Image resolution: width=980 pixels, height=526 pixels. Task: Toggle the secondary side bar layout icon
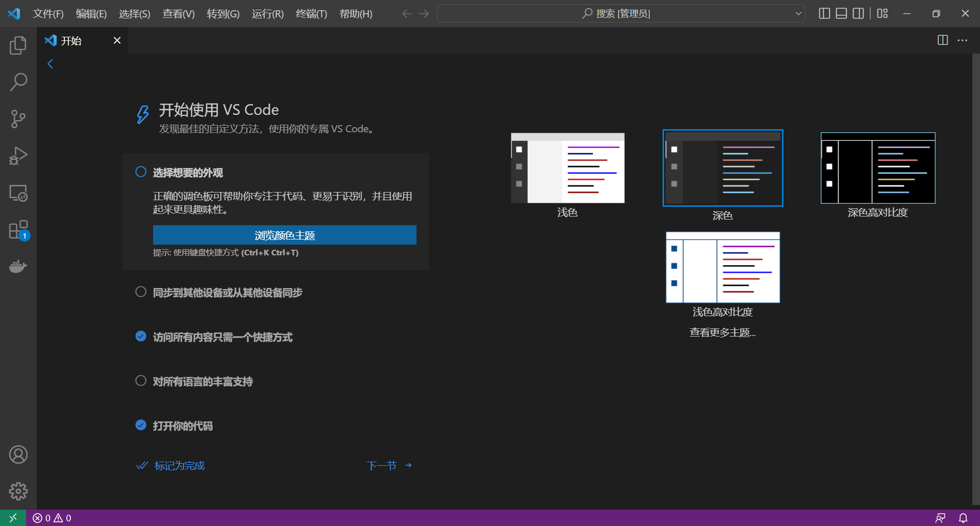click(859, 13)
